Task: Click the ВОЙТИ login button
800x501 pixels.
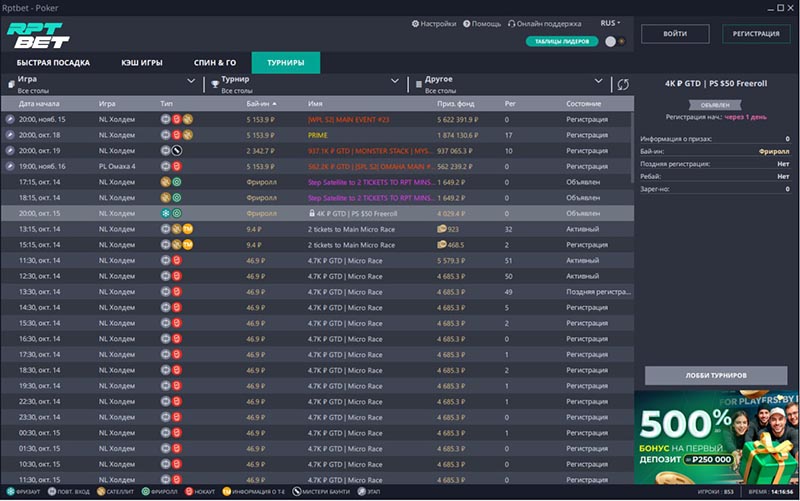Action: pos(675,34)
